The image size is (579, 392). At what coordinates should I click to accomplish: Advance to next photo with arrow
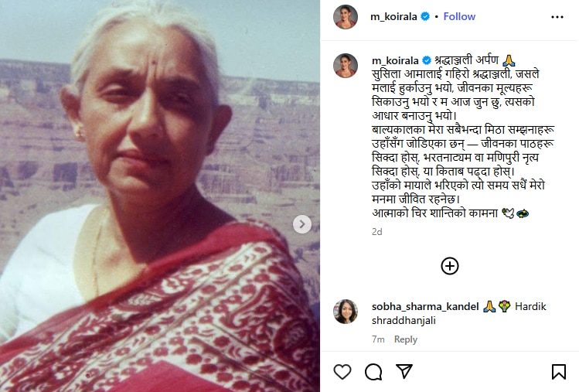tap(302, 224)
